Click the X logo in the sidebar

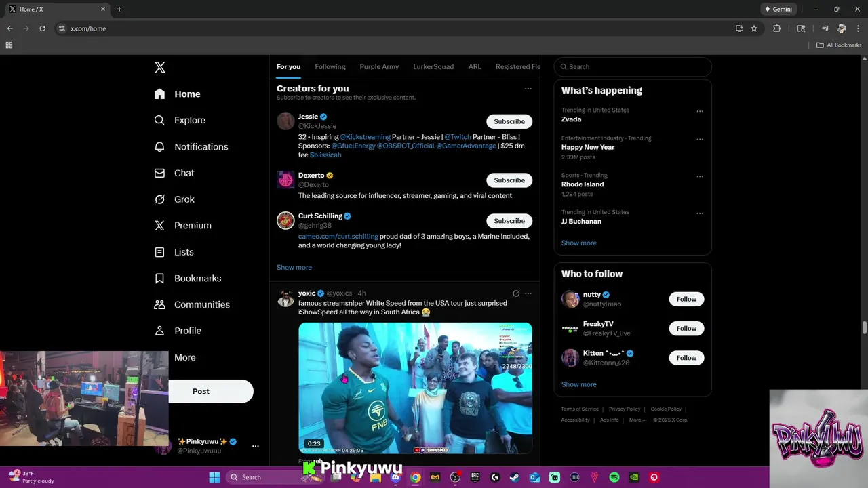(159, 67)
